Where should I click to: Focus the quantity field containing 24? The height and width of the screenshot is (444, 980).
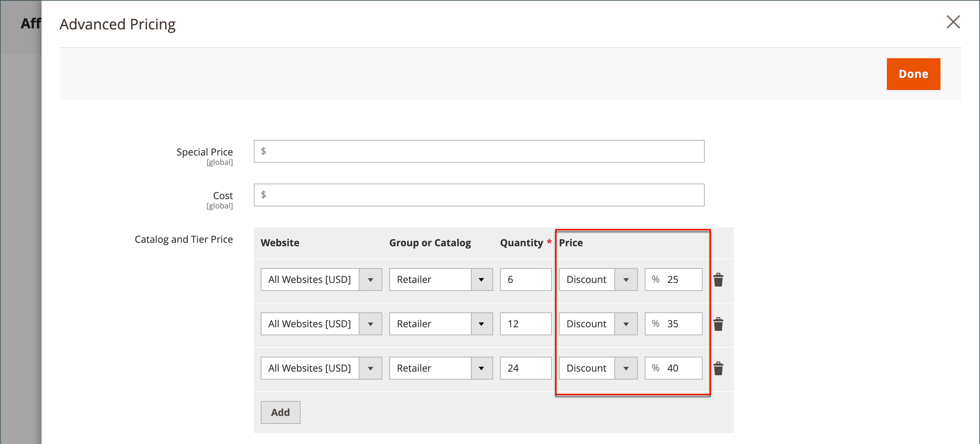(525, 368)
